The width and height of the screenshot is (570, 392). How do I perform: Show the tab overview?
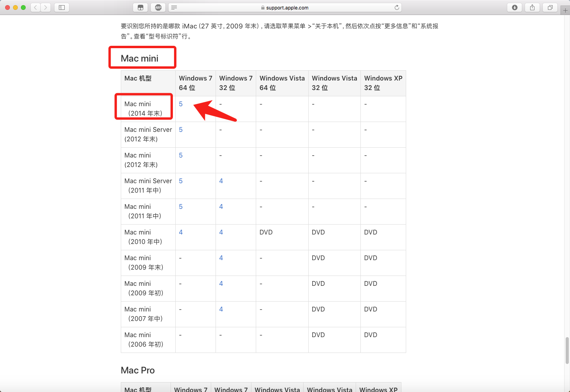(x=550, y=8)
